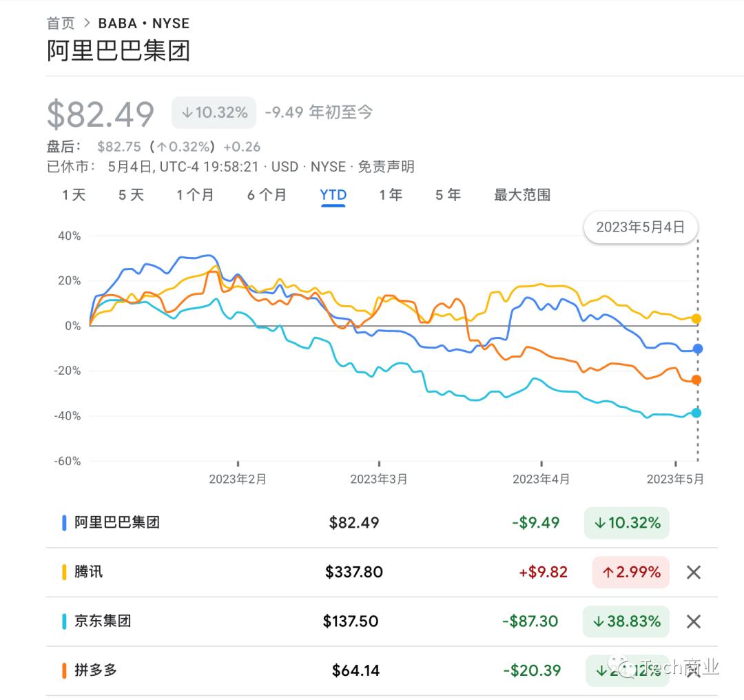Click the 2023年4月 x-axis label
Image resolution: width=744 pixels, height=700 pixels.
[x=541, y=480]
